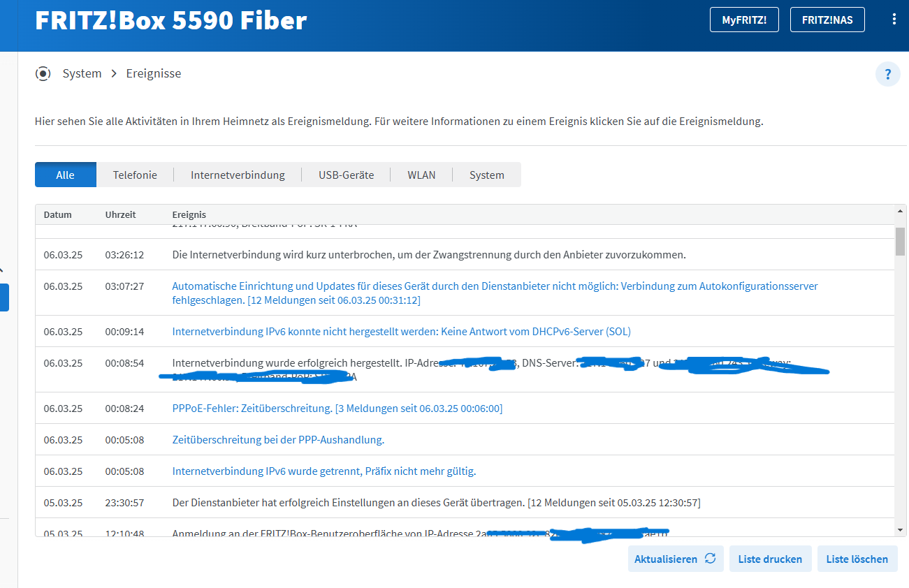The image size is (909, 588).
Task: Open the IPv6 getrennt Präfix event
Action: (324, 471)
